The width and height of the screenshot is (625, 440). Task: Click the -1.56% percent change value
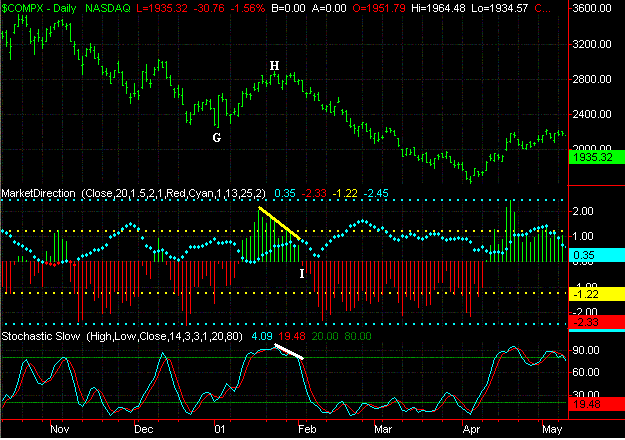248,8
